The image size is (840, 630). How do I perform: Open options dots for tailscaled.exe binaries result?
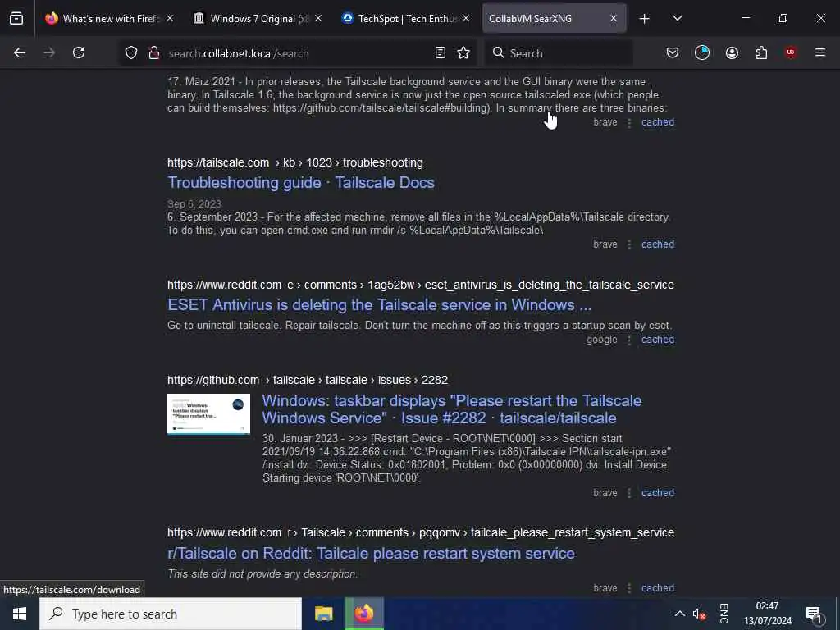click(x=629, y=122)
